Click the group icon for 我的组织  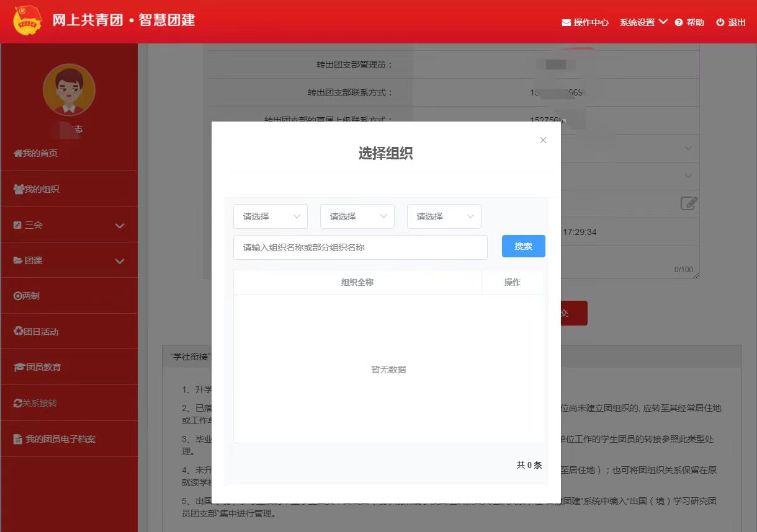point(19,189)
